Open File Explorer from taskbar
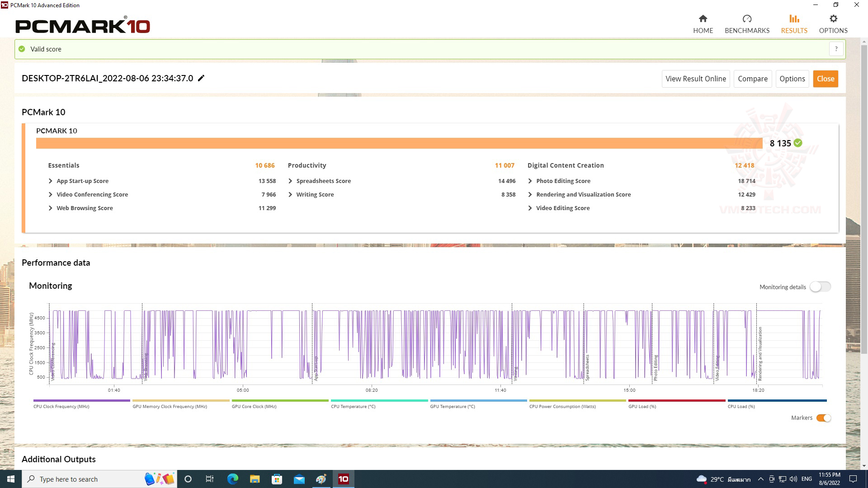 tap(255, 479)
